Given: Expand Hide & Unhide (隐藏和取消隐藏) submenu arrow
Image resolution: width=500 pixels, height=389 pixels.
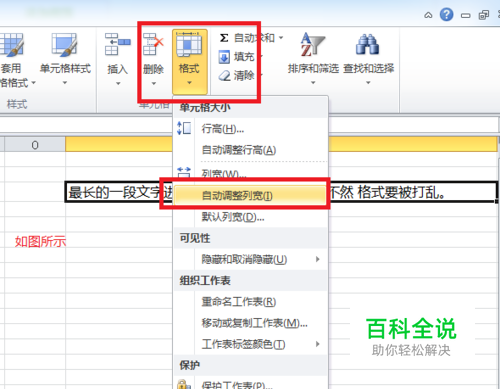Looking at the screenshot, I should pyautogui.click(x=318, y=259).
